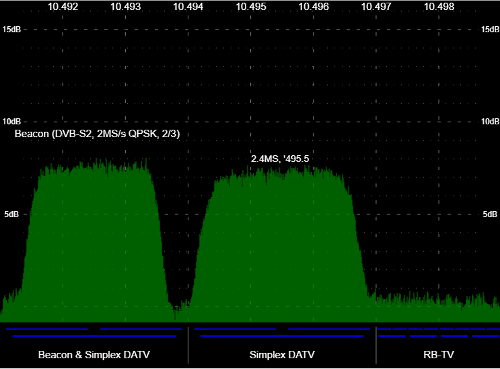The width and height of the screenshot is (500, 369).
Task: Click the "2.4MS, '495.5" signal label
Action: click(280, 159)
